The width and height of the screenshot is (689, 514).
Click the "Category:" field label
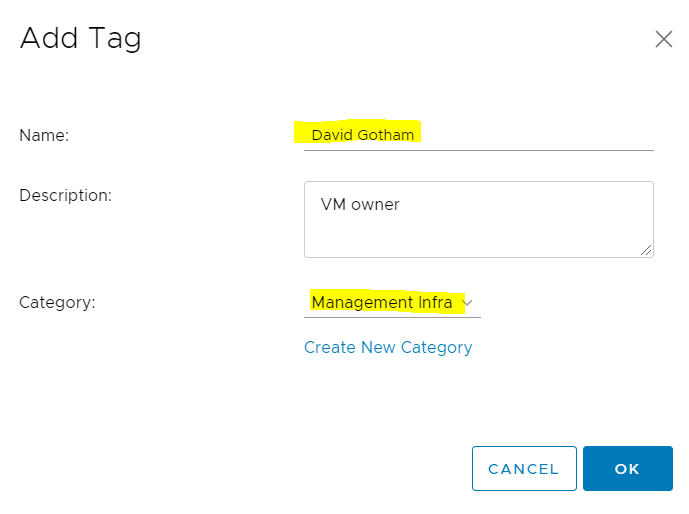point(57,302)
